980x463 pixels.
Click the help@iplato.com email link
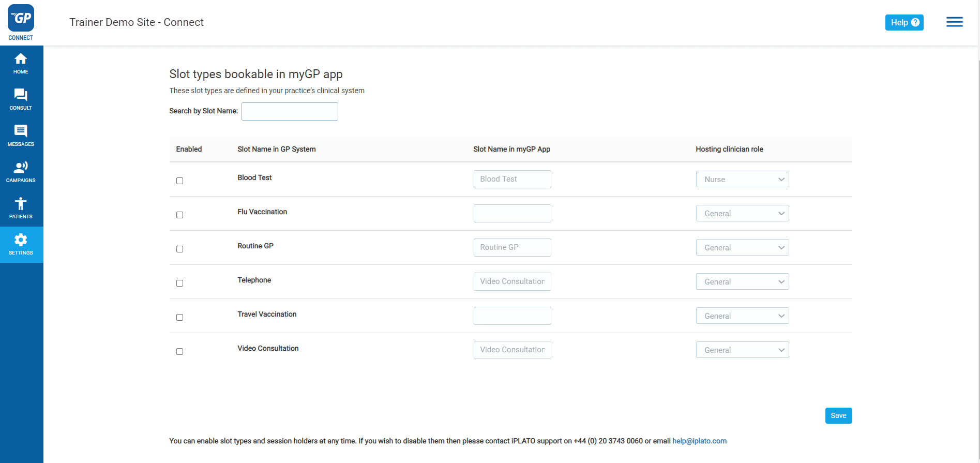click(699, 441)
